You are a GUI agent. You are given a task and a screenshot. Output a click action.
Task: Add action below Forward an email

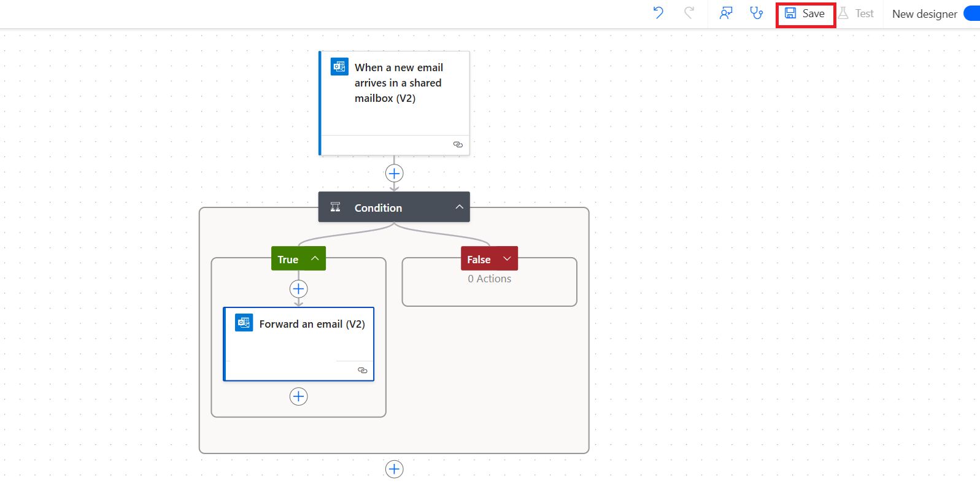tap(298, 396)
